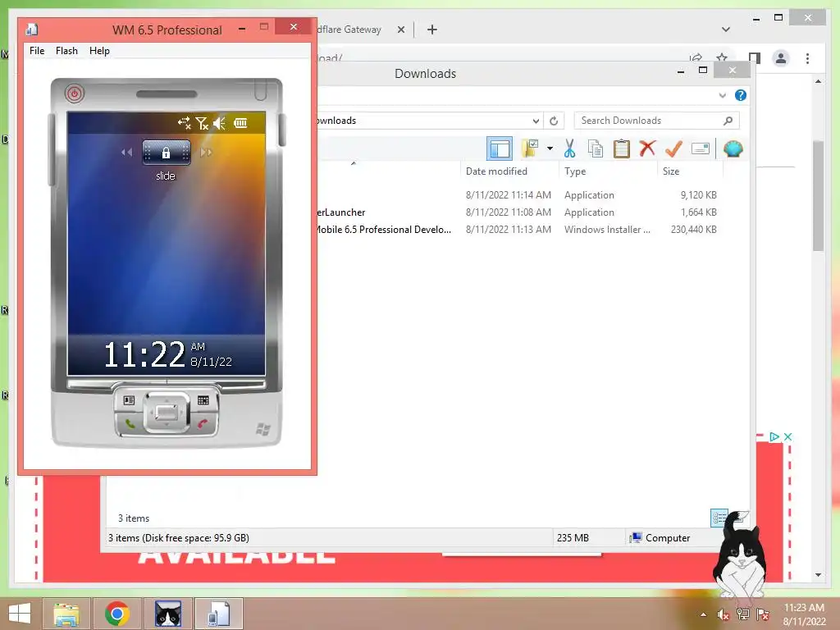
Task: Click the center D-pad select button
Action: click(167, 412)
